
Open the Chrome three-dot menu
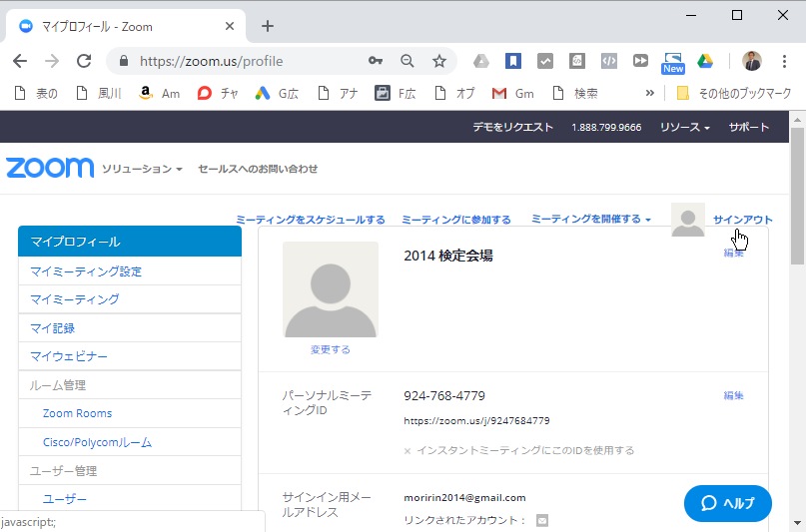click(784, 61)
